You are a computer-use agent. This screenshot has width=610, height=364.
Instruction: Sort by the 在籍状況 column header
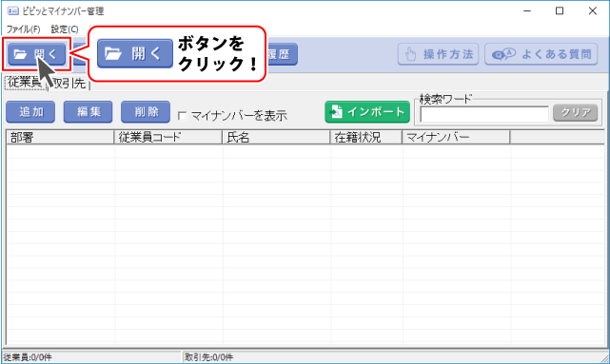tap(366, 137)
